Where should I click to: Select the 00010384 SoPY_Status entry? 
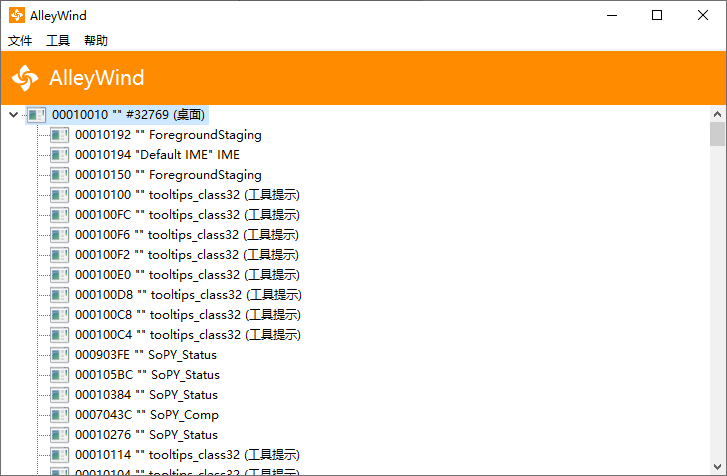pyautogui.click(x=146, y=395)
